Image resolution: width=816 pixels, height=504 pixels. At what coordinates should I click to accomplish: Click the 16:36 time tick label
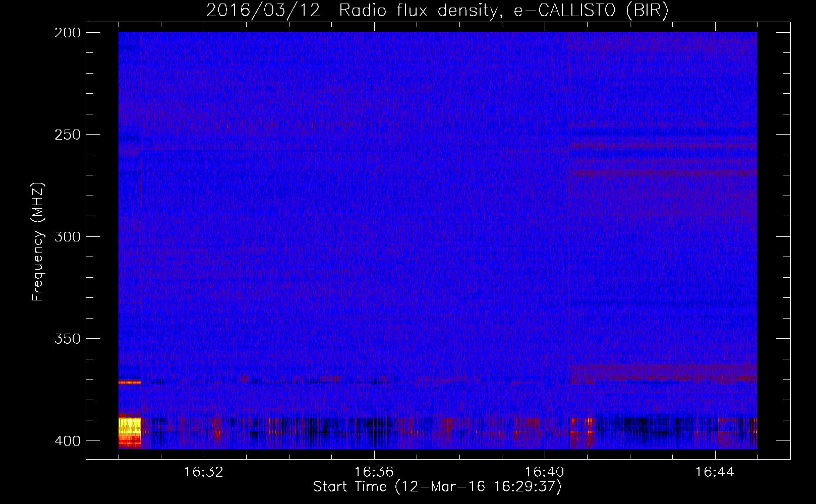(374, 472)
